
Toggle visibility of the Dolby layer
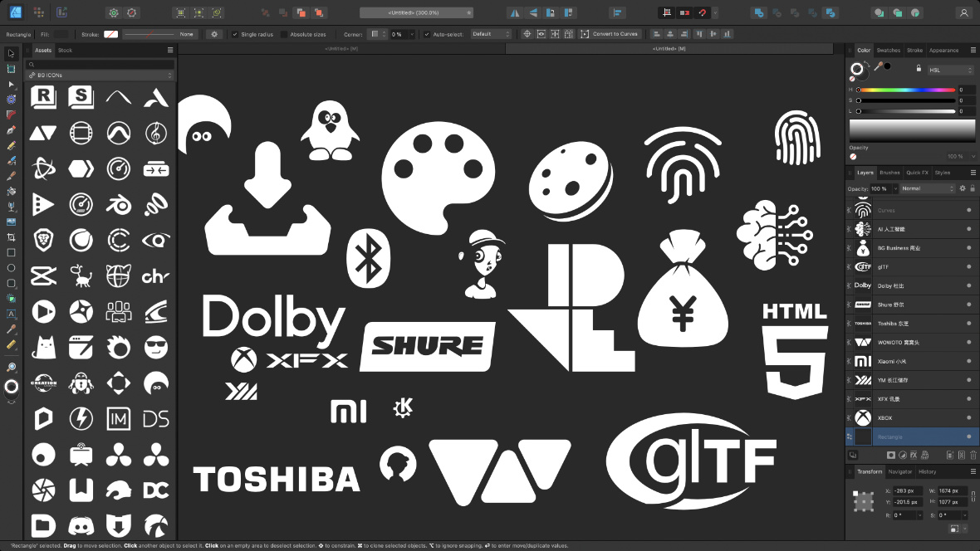[968, 285]
